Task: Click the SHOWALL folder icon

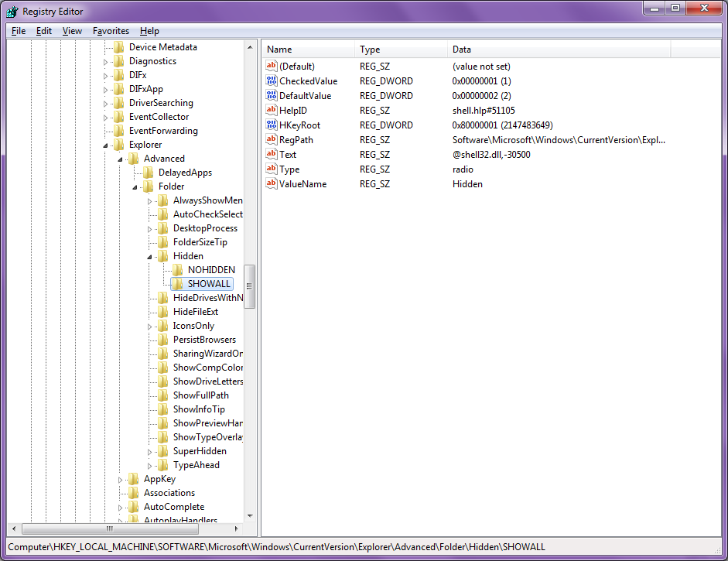Action: 177,284
